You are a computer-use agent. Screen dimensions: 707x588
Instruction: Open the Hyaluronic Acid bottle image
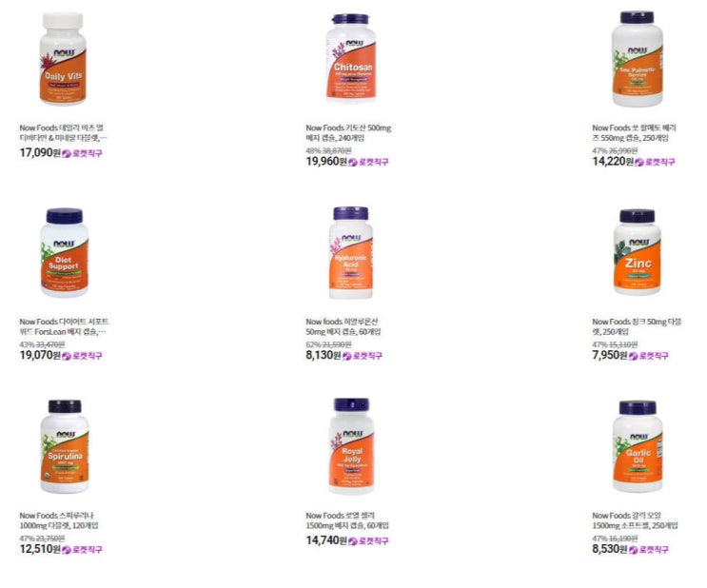pyautogui.click(x=351, y=252)
